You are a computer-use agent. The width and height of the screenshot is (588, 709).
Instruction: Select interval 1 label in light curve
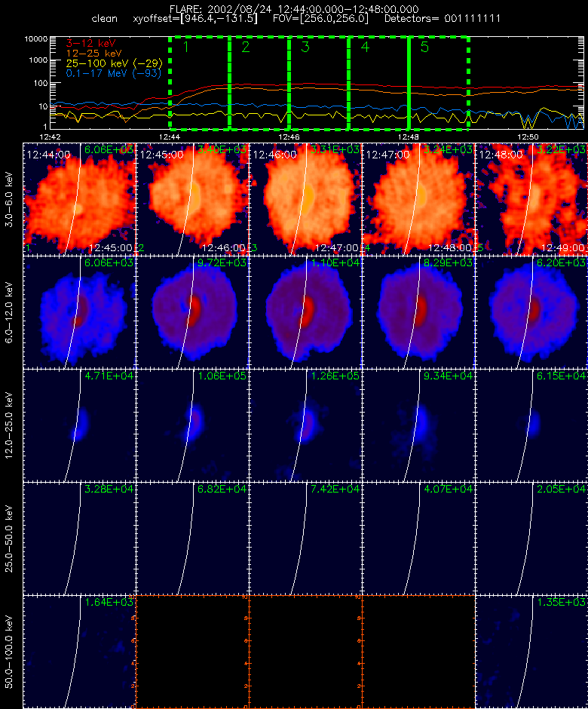pyautogui.click(x=185, y=47)
